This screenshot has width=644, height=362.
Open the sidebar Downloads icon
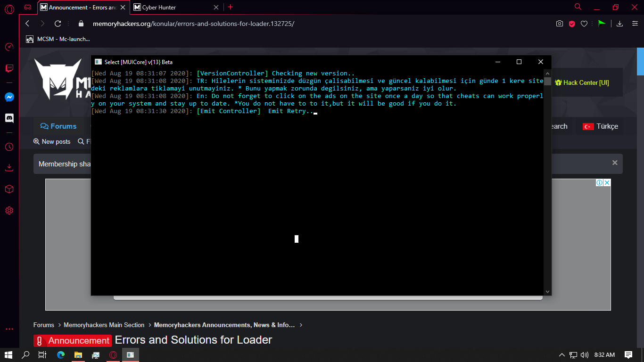click(9, 168)
